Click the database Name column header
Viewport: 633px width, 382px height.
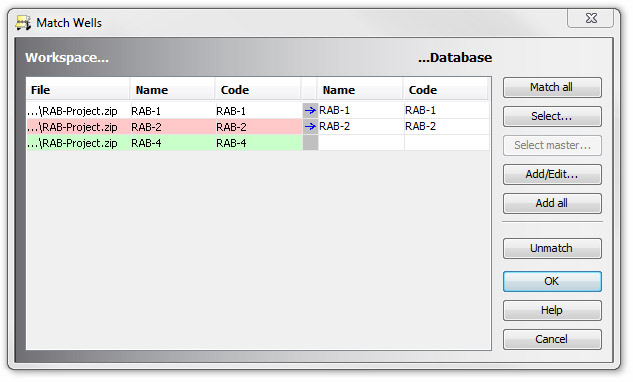point(360,90)
